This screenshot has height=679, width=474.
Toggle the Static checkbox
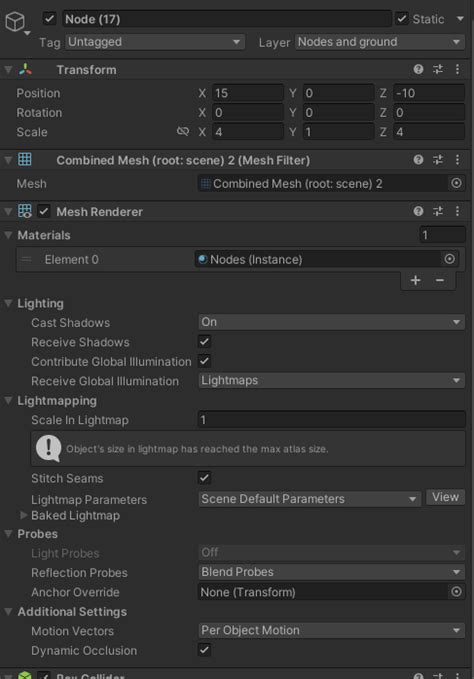[402, 19]
